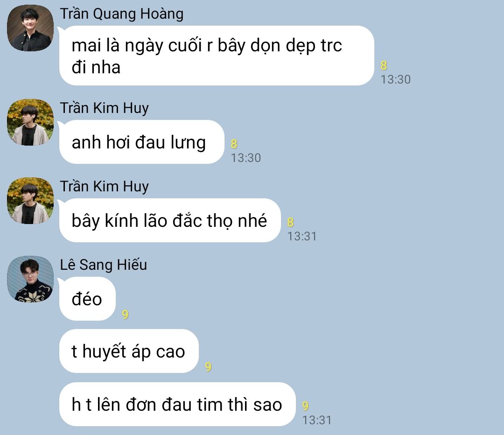Open Trần Quang Hoàng's profile avatar
This screenshot has height=435, width=504.
pyautogui.click(x=30, y=28)
